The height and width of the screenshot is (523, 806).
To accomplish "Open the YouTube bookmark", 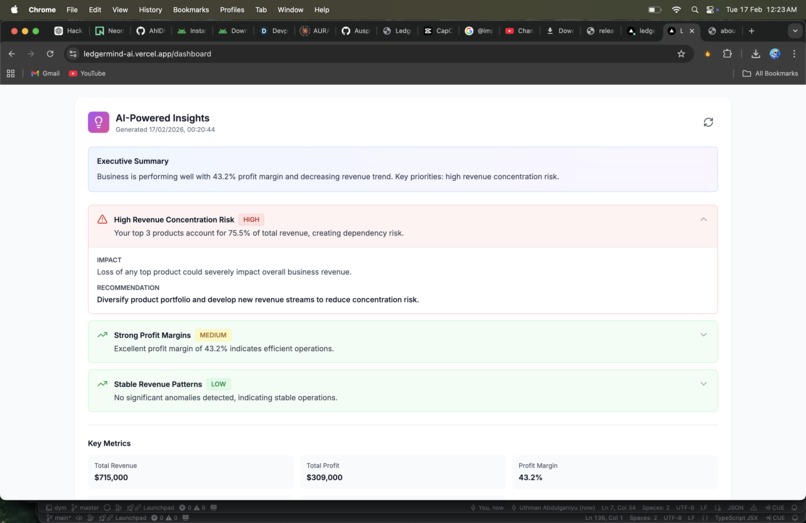I will pos(87,74).
